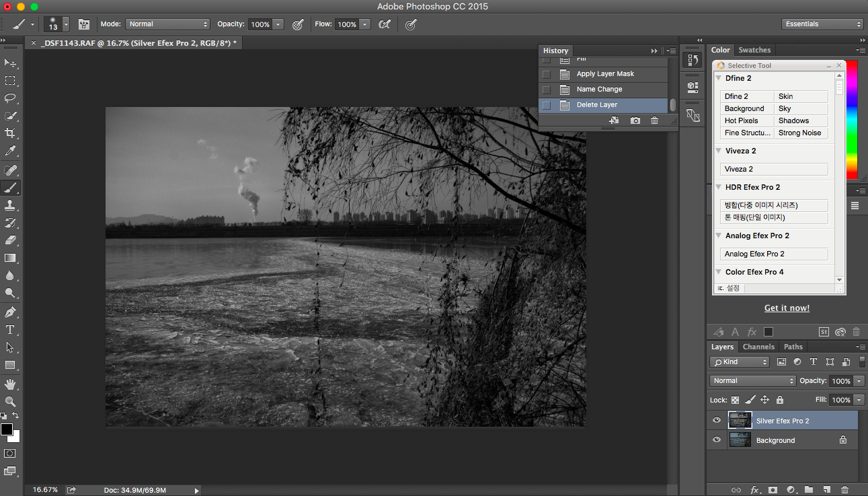Add layer mask at Layers panel bottom

773,489
